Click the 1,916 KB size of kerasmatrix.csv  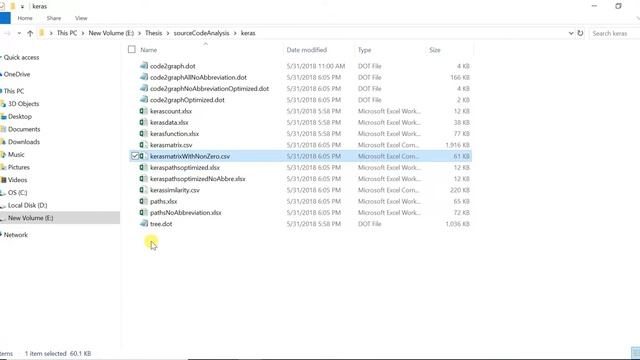(458, 145)
